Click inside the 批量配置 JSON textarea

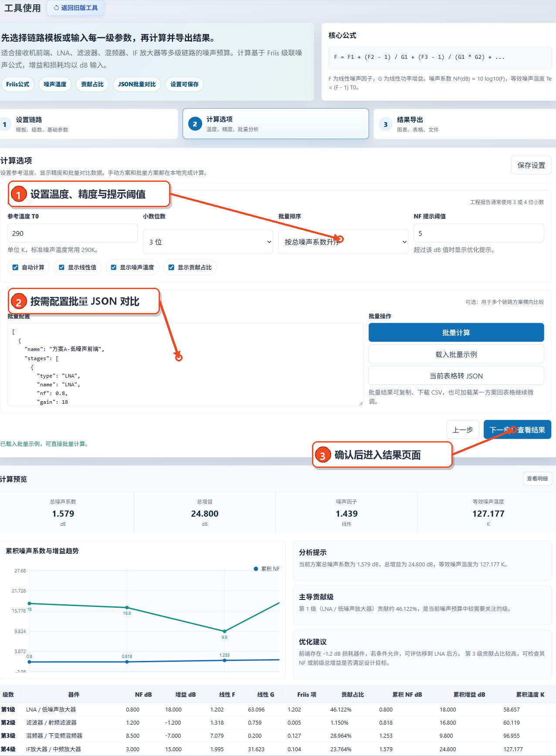coord(185,364)
